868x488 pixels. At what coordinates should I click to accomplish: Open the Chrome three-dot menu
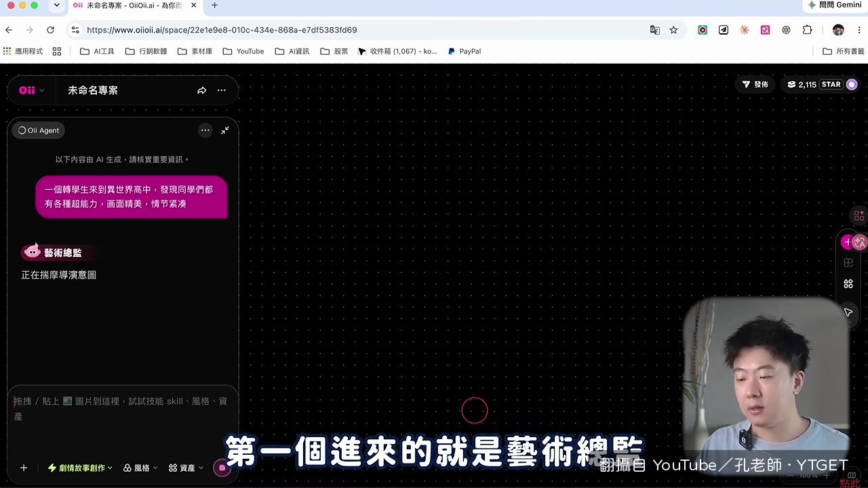point(859,30)
